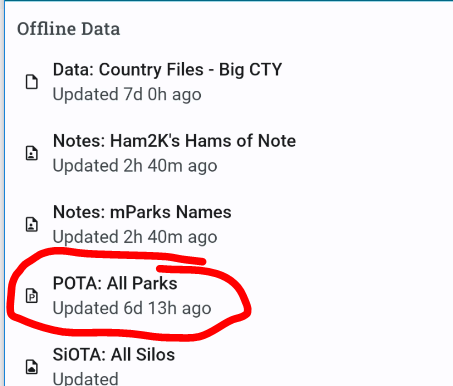Click the Country Files document icon

32,82
